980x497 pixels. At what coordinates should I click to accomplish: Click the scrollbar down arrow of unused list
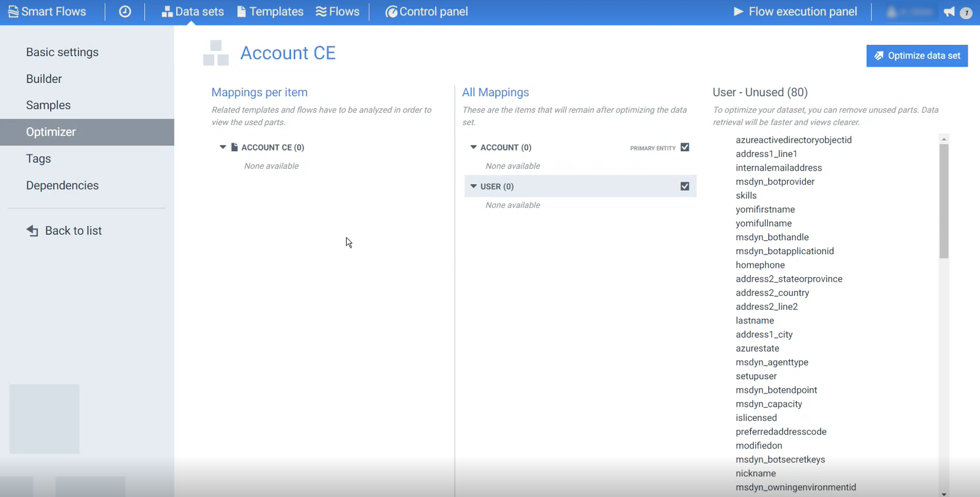pyautogui.click(x=944, y=493)
